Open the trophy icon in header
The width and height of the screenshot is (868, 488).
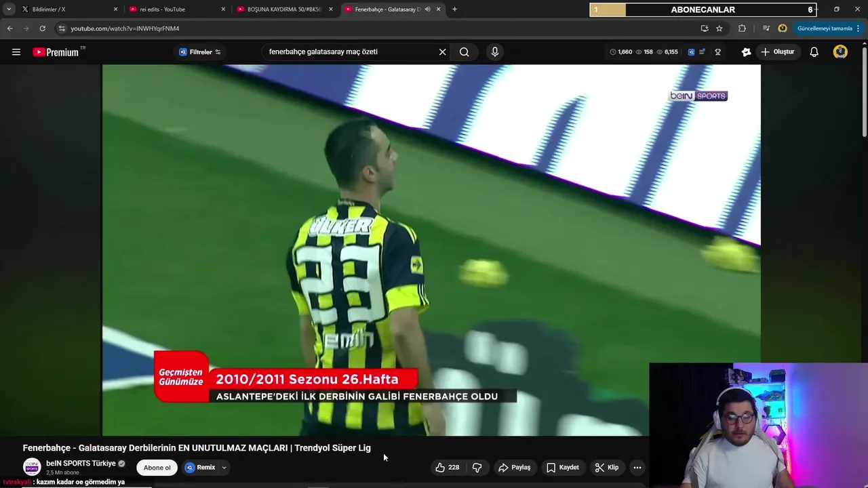tap(717, 52)
